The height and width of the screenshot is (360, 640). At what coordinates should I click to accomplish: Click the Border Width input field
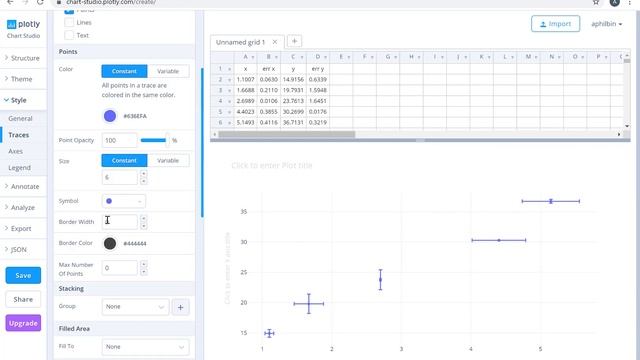119,222
